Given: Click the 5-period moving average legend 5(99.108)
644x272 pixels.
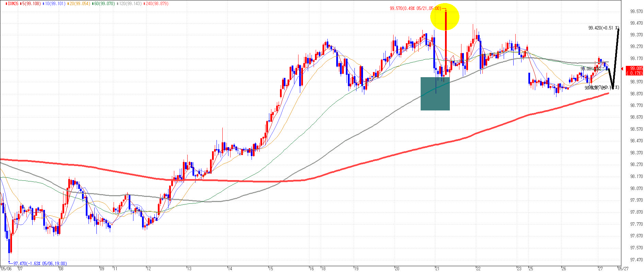Looking at the screenshot, I should 32,3.
